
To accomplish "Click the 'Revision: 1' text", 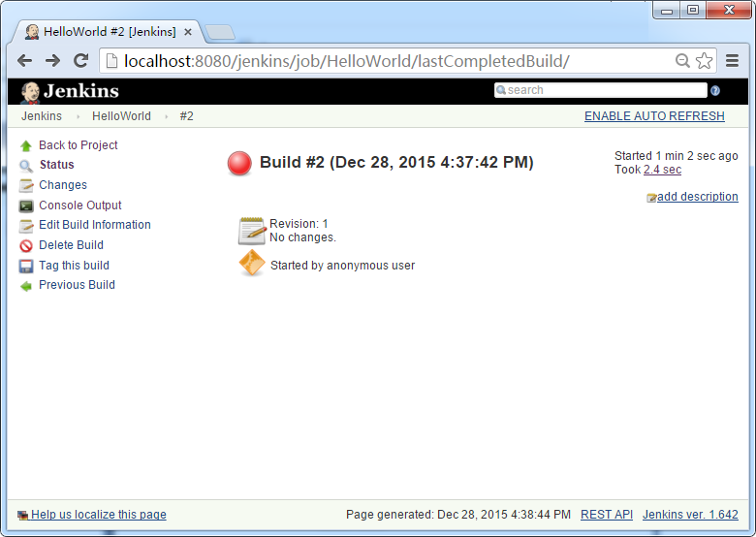I will point(299,224).
